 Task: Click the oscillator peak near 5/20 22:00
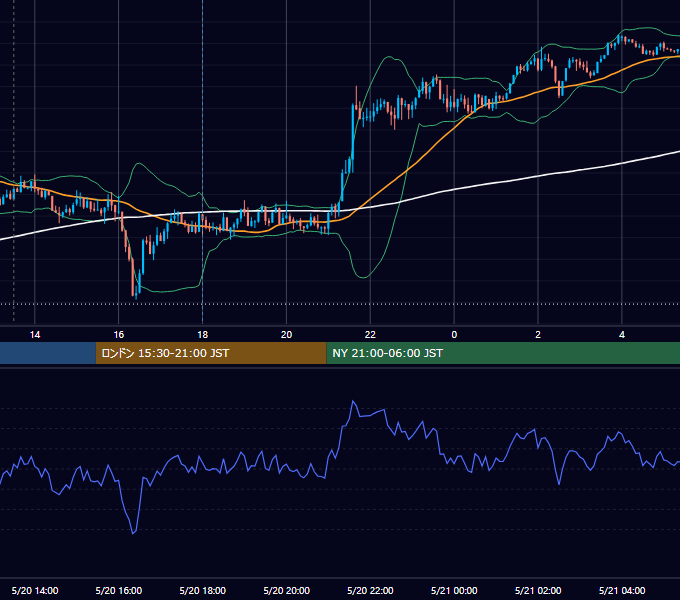coord(353,401)
